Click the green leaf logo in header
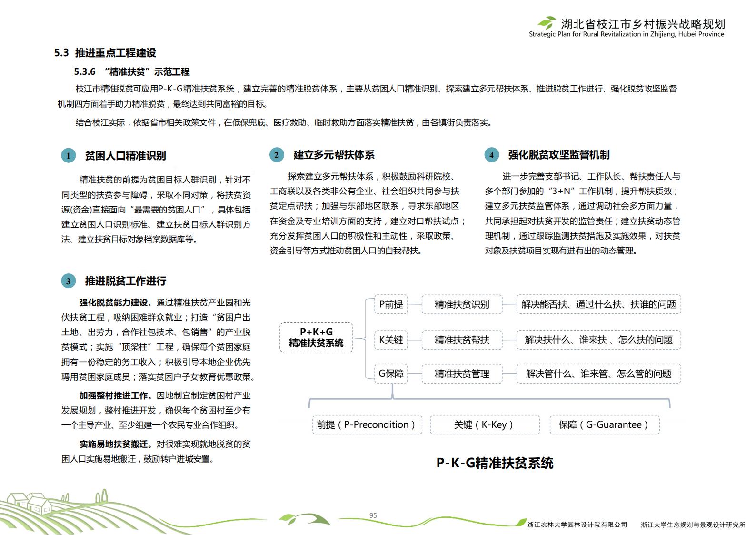Screen dimensions: 756x535 547,23
